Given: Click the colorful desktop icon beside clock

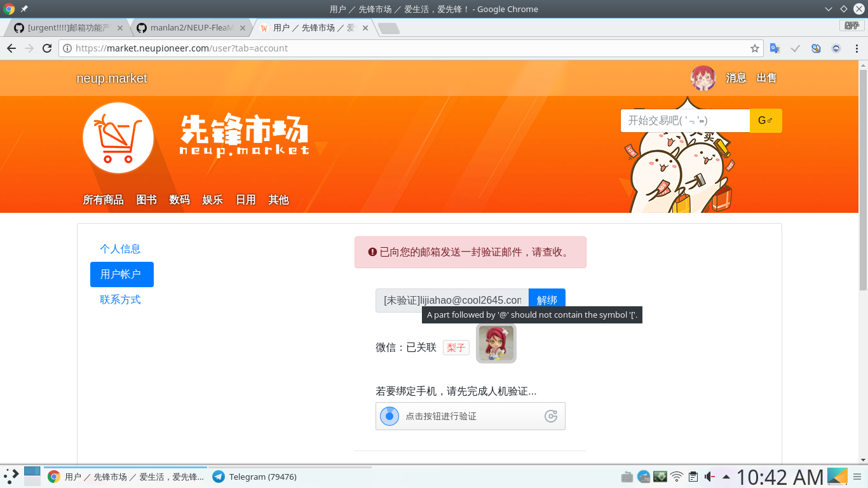Looking at the screenshot, I should [x=837, y=477].
